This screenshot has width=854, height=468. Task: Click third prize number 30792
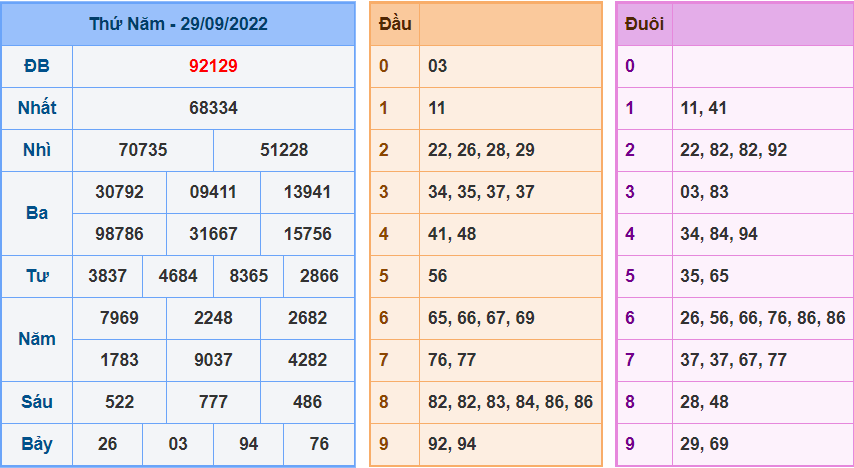coord(119,192)
